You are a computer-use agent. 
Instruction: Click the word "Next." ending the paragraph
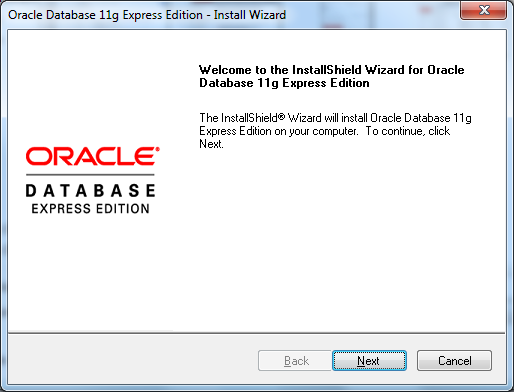tap(211, 144)
